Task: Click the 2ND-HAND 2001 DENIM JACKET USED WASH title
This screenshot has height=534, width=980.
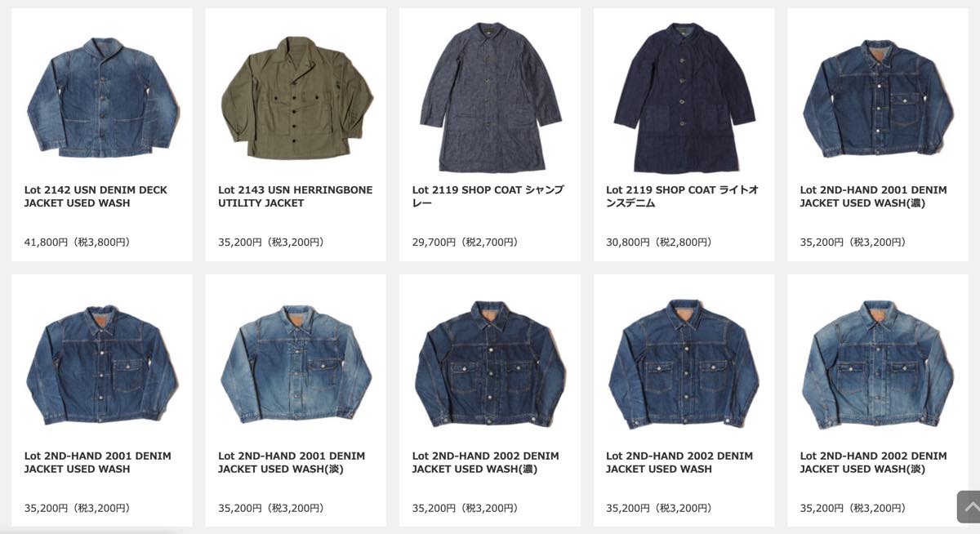Action: (x=97, y=463)
